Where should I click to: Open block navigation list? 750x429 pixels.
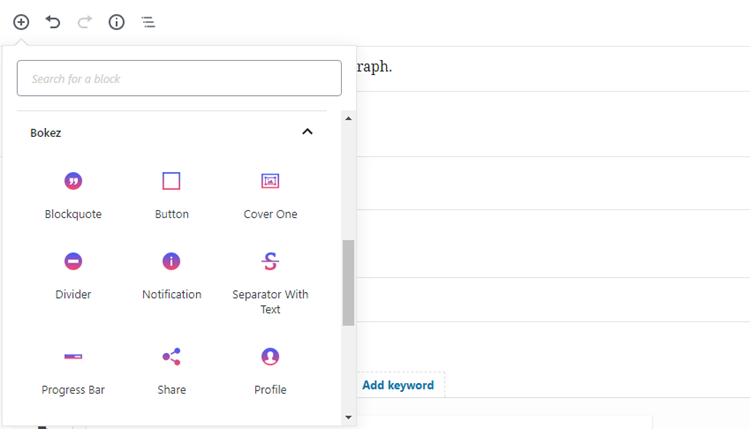coord(148,22)
